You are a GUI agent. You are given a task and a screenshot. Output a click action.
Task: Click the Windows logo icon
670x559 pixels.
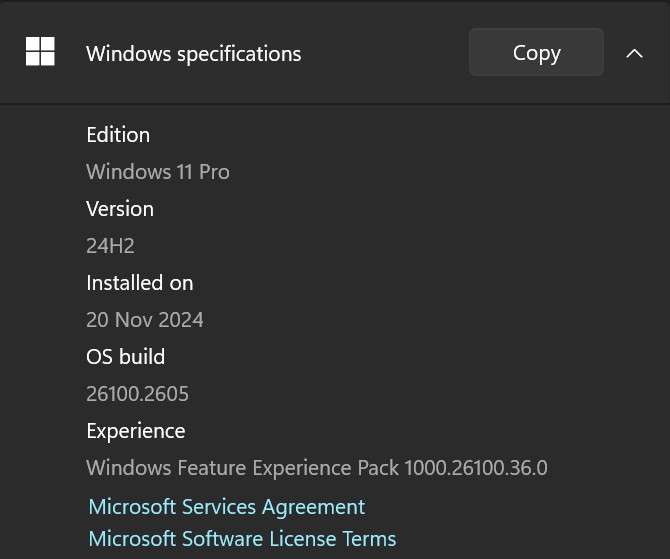point(40,52)
